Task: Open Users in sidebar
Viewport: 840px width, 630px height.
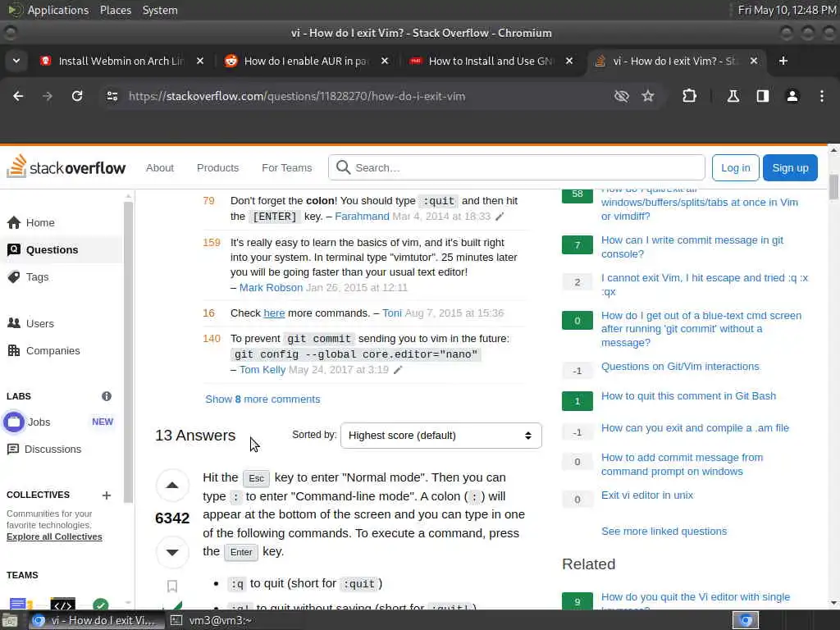Action: [x=30, y=323]
